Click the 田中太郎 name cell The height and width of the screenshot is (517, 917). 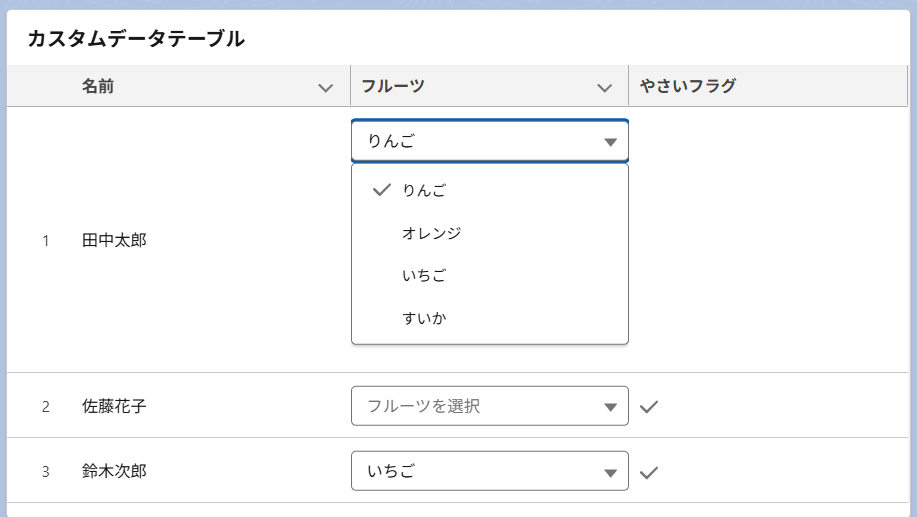tap(114, 240)
